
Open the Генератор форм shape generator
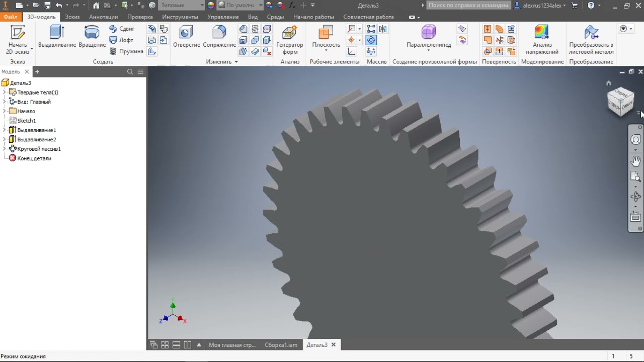point(290,40)
